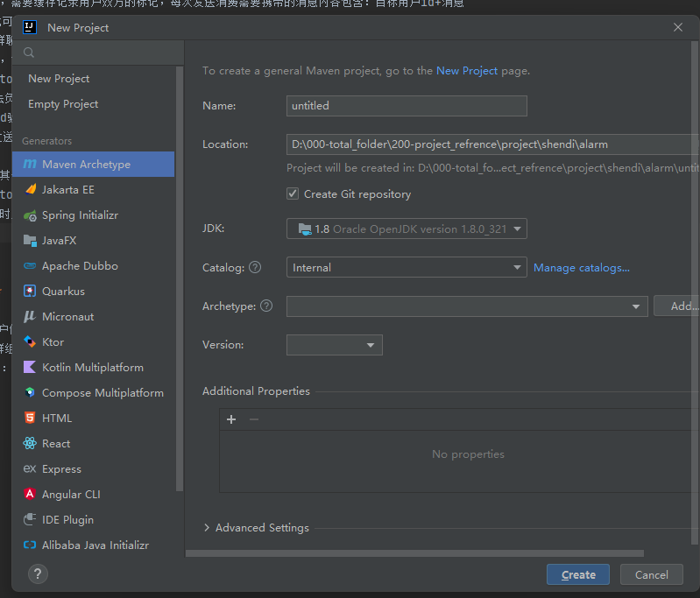
Task: Click the Create button
Action: tap(578, 574)
